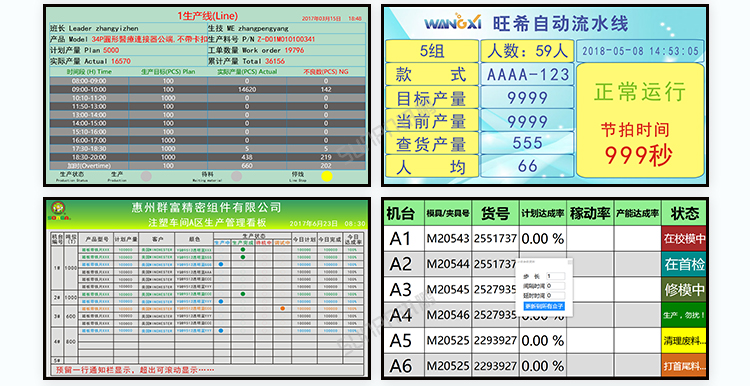Click 2293927 in the A6 row
This screenshot has width=750, height=386.
pyautogui.click(x=496, y=366)
